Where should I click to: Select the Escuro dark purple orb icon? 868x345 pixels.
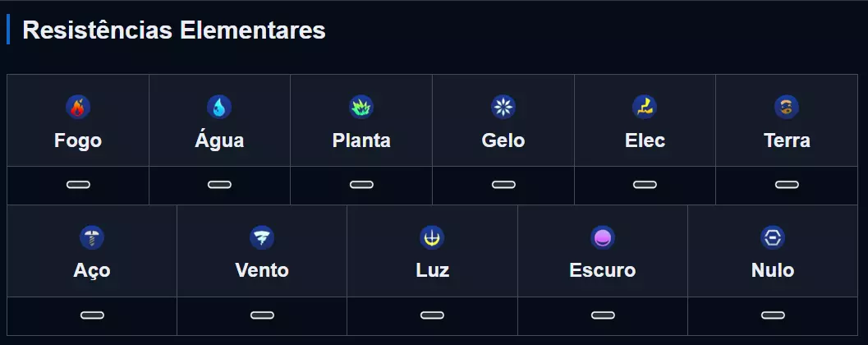(x=603, y=237)
